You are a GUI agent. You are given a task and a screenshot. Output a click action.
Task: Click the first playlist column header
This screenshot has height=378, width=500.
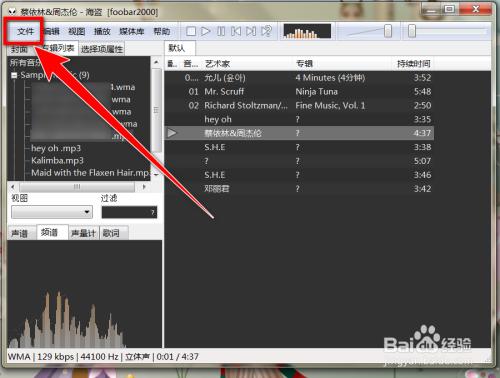point(172,64)
